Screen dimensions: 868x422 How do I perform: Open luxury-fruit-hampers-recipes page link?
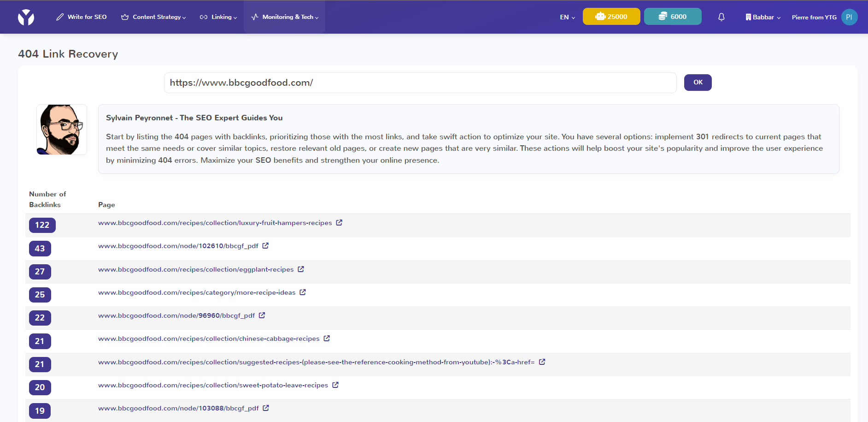point(215,223)
